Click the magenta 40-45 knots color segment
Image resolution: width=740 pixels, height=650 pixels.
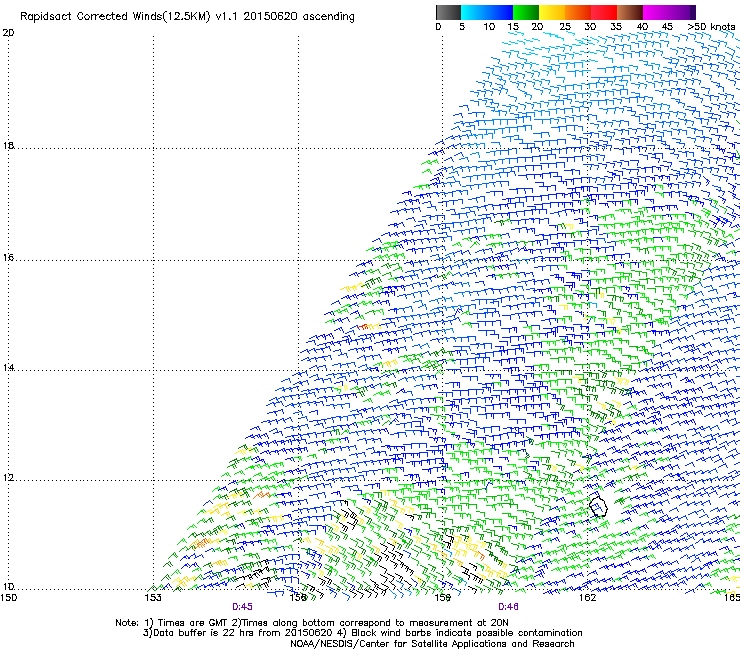[656, 12]
